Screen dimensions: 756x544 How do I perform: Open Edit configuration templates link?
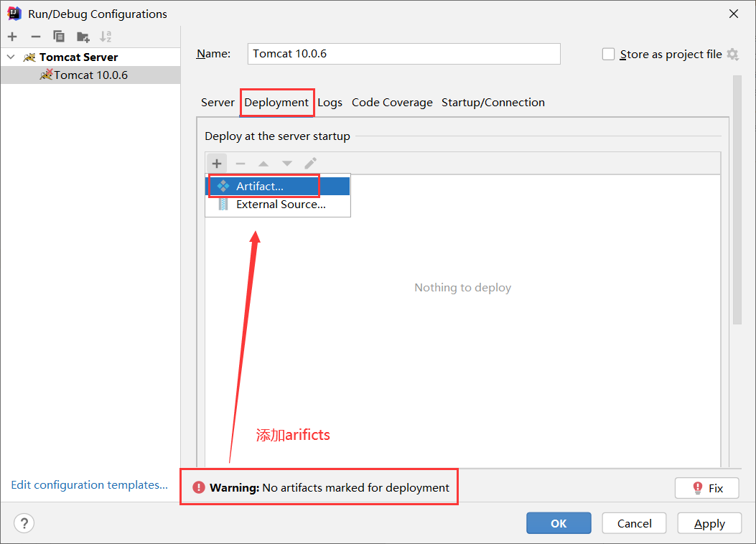tap(89, 484)
